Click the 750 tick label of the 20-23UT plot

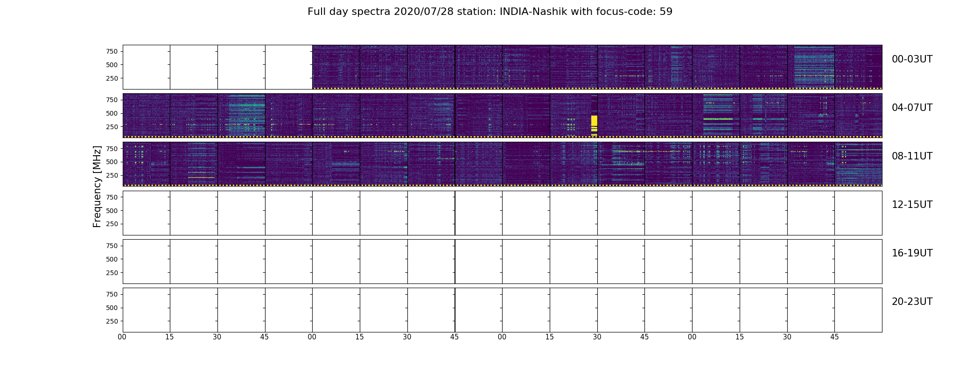112,294
